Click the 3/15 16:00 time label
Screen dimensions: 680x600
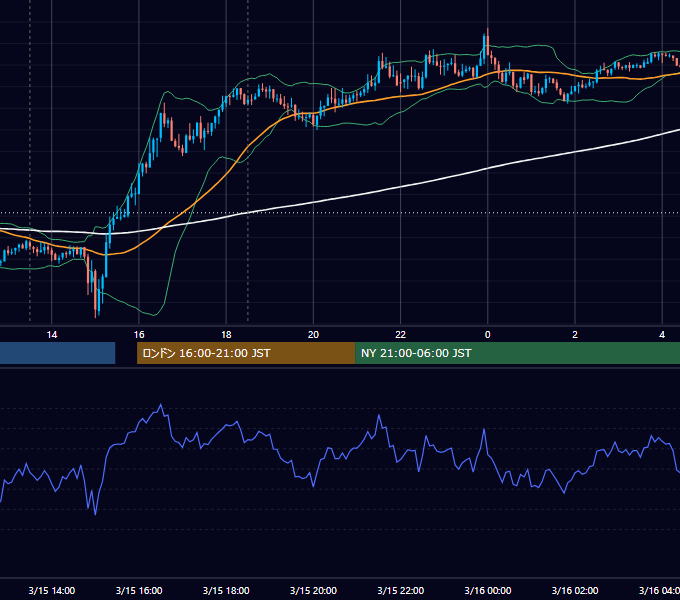pyautogui.click(x=139, y=590)
